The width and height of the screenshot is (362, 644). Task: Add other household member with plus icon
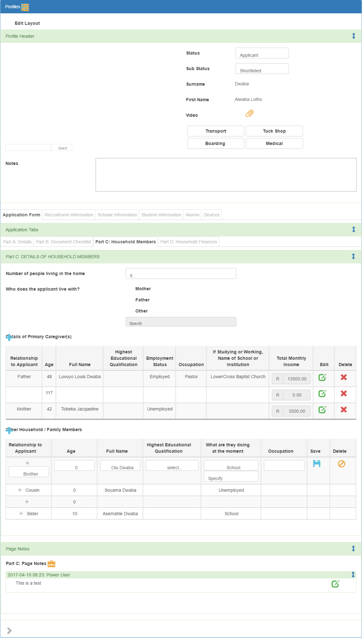click(9, 430)
